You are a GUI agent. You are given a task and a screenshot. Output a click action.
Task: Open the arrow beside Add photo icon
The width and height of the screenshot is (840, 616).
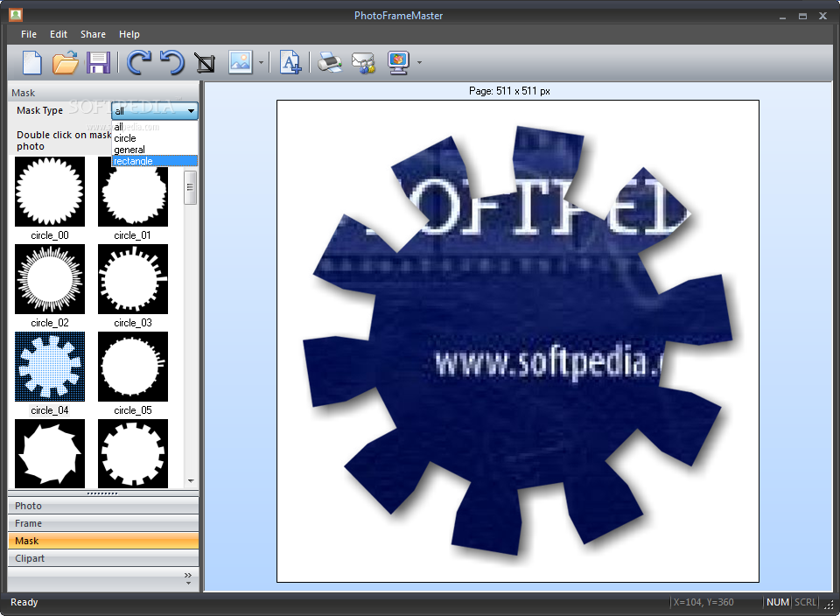tap(261, 63)
